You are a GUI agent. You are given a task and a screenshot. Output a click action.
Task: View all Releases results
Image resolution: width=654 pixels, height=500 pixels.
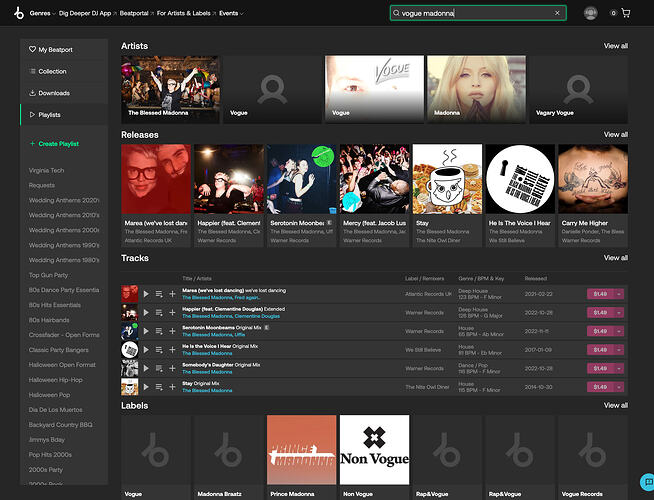tap(616, 135)
